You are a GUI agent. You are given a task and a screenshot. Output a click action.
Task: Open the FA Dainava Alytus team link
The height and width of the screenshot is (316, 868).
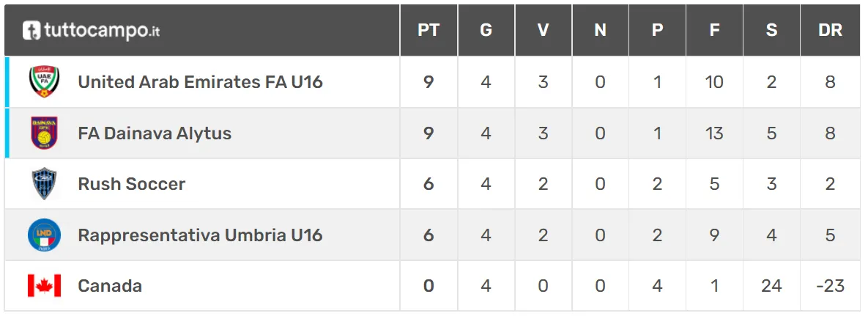click(x=155, y=133)
